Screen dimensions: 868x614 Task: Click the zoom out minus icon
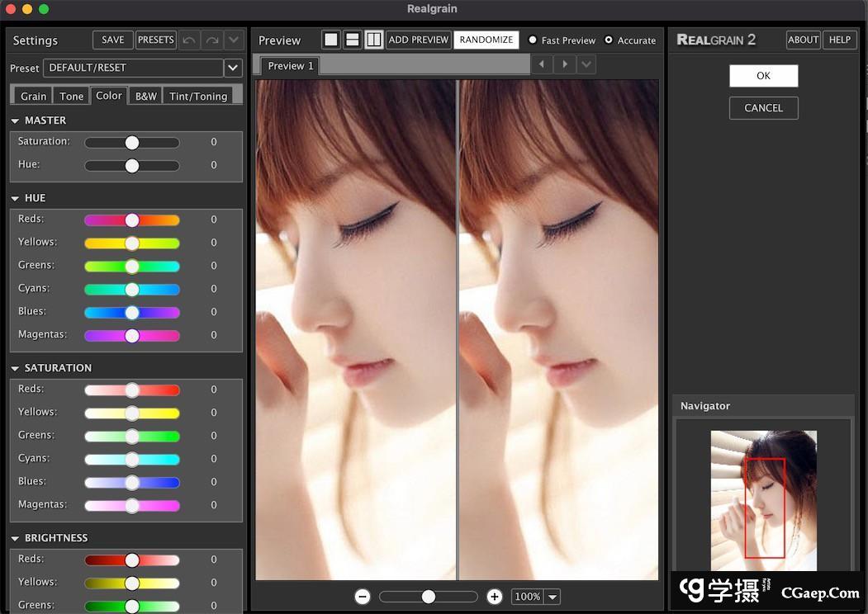point(362,597)
